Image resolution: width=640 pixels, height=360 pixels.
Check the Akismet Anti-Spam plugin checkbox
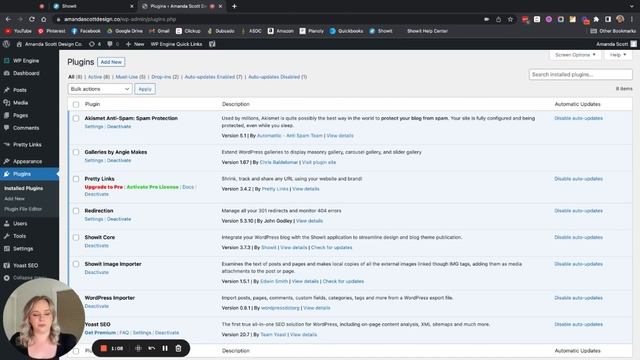click(76, 118)
